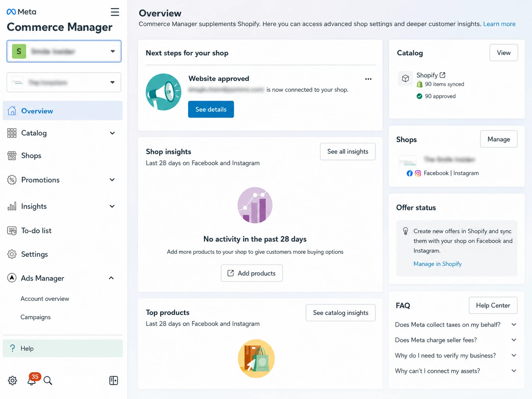Click the green S account avatar

point(19,51)
